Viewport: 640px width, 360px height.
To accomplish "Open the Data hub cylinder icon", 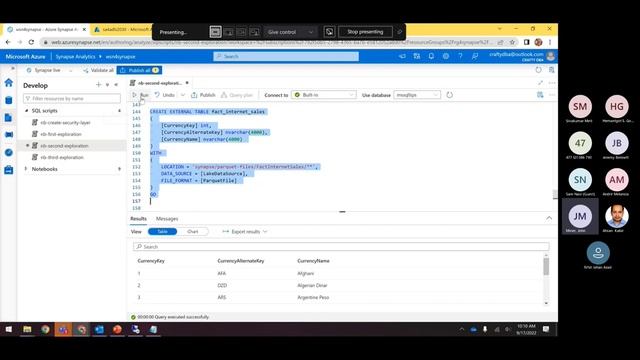I will click(9, 100).
